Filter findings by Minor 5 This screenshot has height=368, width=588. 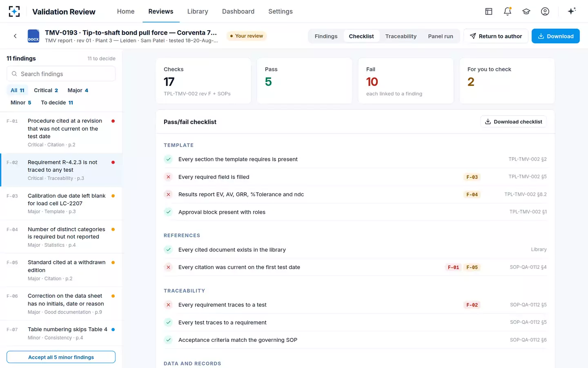tap(21, 103)
